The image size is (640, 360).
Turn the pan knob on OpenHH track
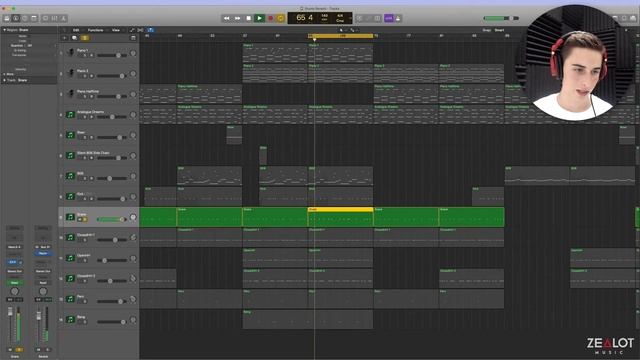point(133,258)
